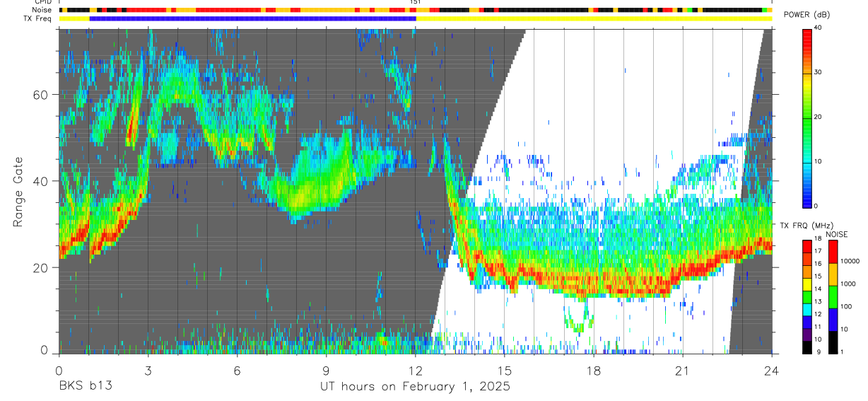Screen dimensions: 868x401
Task: Click the red top of POWER color bar
Action: tap(807, 35)
